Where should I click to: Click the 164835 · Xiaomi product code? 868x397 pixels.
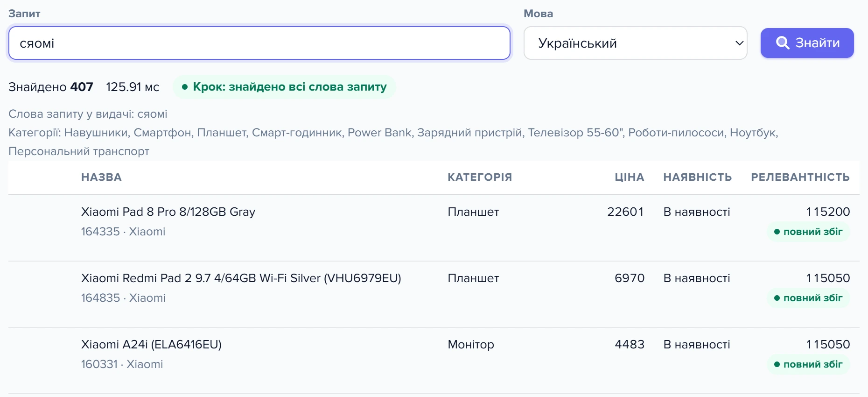pos(123,298)
